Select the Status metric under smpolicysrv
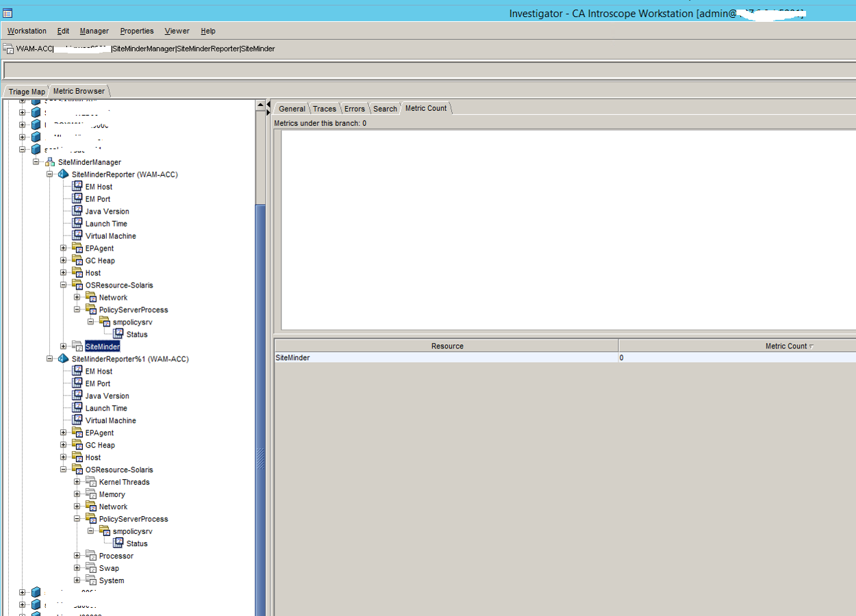This screenshot has height=616, width=856. 137,334
